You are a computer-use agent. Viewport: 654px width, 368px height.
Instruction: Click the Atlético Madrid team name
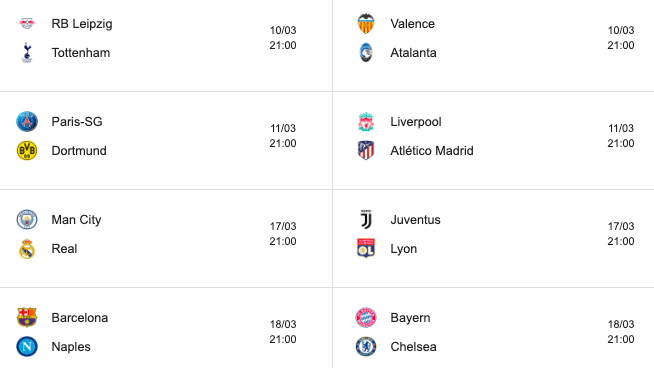click(x=432, y=151)
